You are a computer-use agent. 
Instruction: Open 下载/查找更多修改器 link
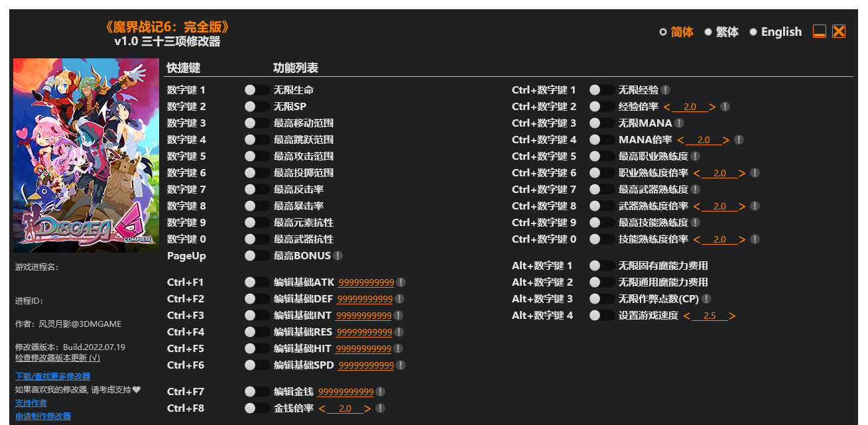[x=53, y=376]
